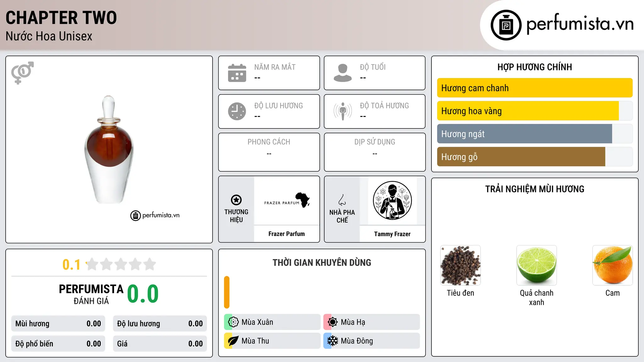Click the Độ toả hương label

tap(384, 106)
